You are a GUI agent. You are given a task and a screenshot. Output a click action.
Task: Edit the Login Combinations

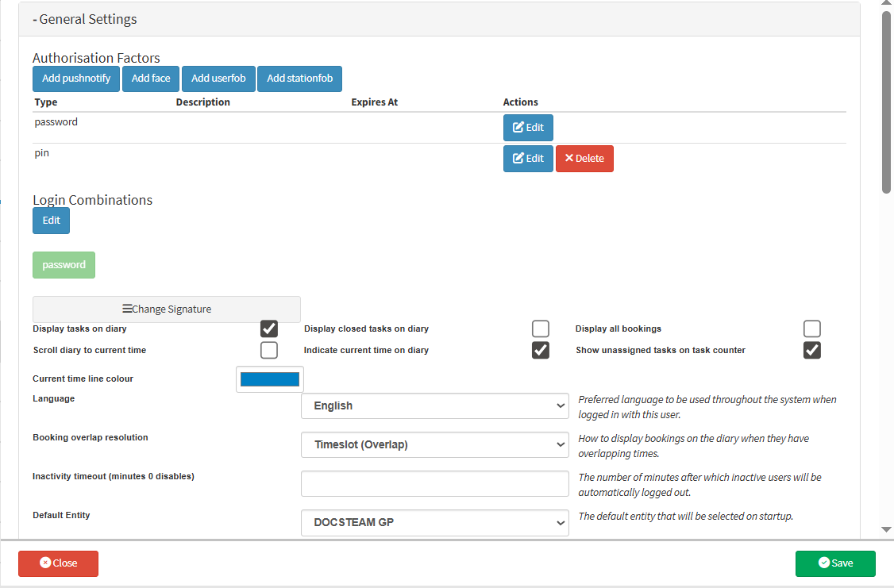[x=52, y=221]
